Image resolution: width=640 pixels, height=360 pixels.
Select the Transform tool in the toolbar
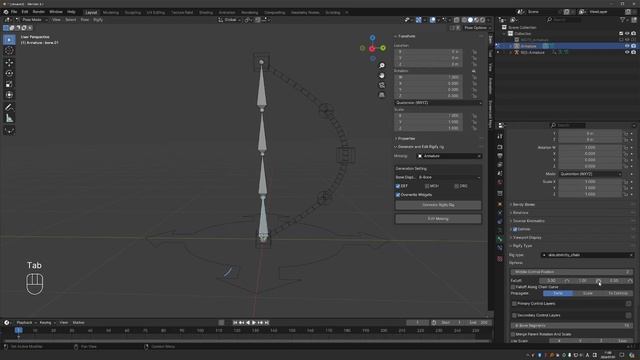[9, 95]
